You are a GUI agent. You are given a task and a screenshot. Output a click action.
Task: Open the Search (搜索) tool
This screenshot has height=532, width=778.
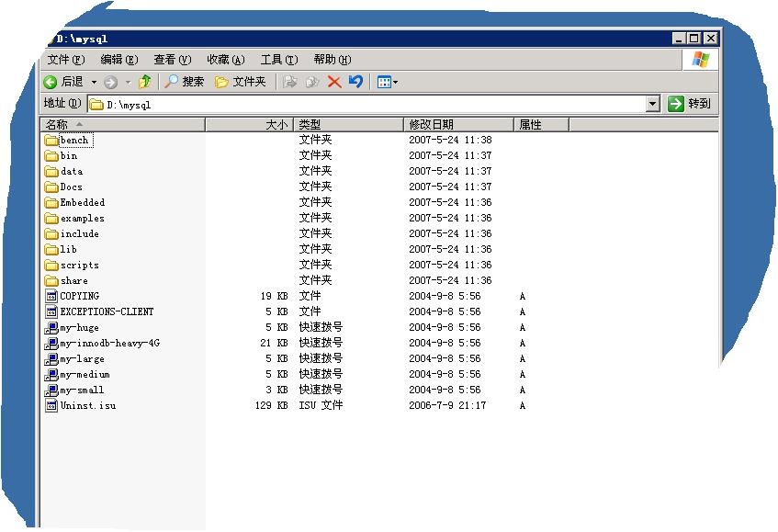pyautogui.click(x=184, y=82)
